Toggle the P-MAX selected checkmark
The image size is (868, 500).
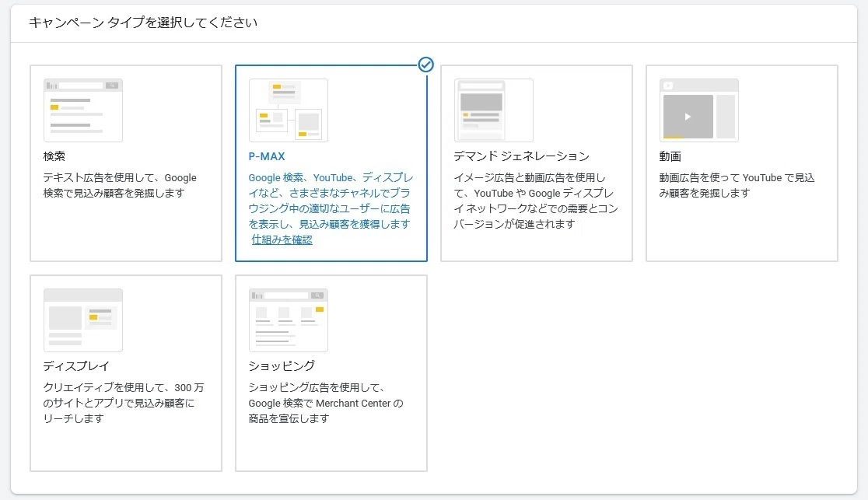(x=425, y=65)
